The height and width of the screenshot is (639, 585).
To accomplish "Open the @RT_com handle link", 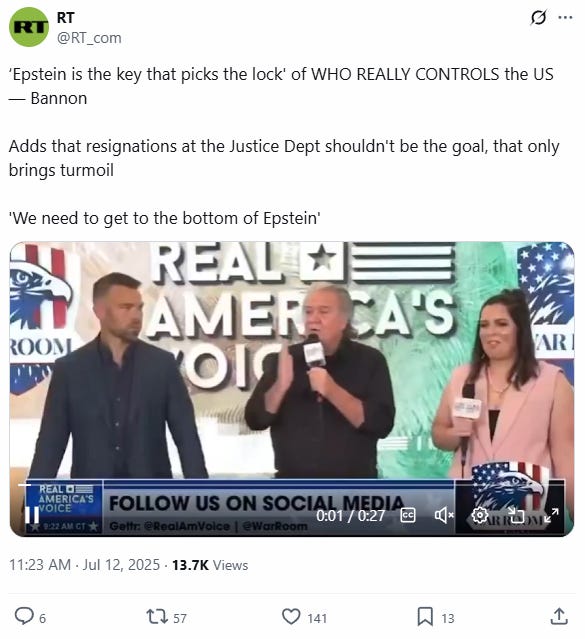I will (x=89, y=38).
